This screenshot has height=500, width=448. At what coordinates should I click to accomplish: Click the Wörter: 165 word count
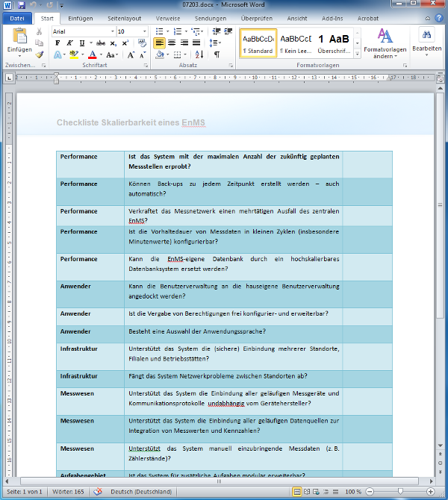[69, 493]
